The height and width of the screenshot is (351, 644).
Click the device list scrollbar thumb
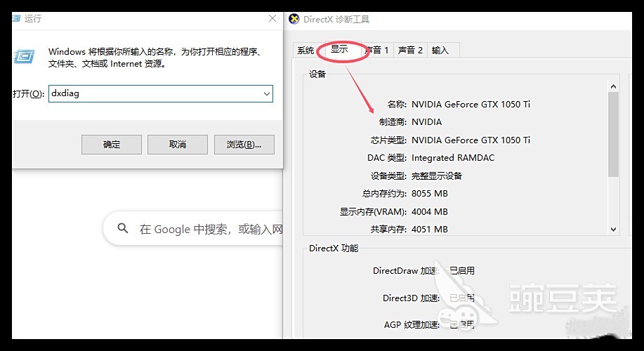(613, 133)
